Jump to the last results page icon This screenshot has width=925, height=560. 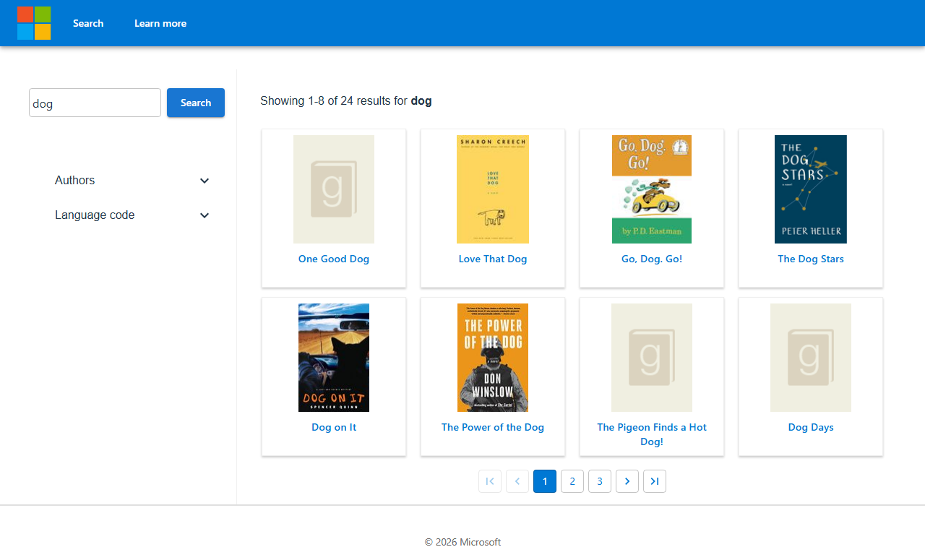pos(655,481)
